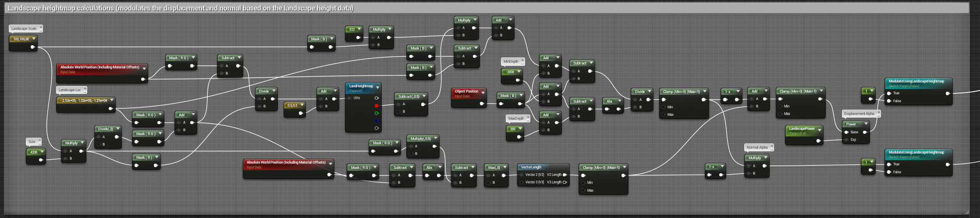980x218 pixels.
Task: Click the output pin of the -2000 constant
Action: coord(518,80)
